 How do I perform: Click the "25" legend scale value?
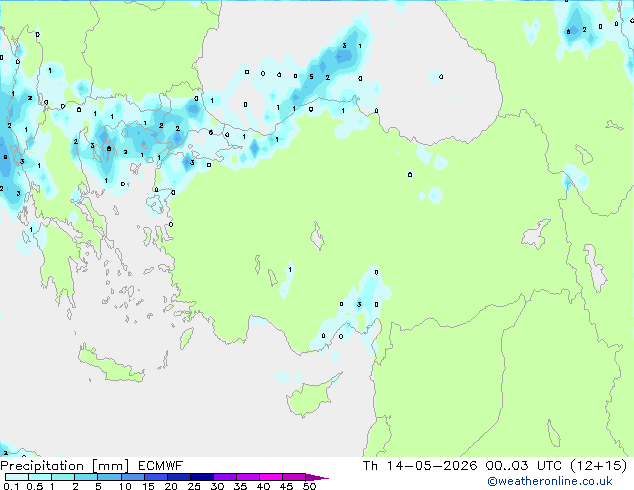[x=194, y=486]
